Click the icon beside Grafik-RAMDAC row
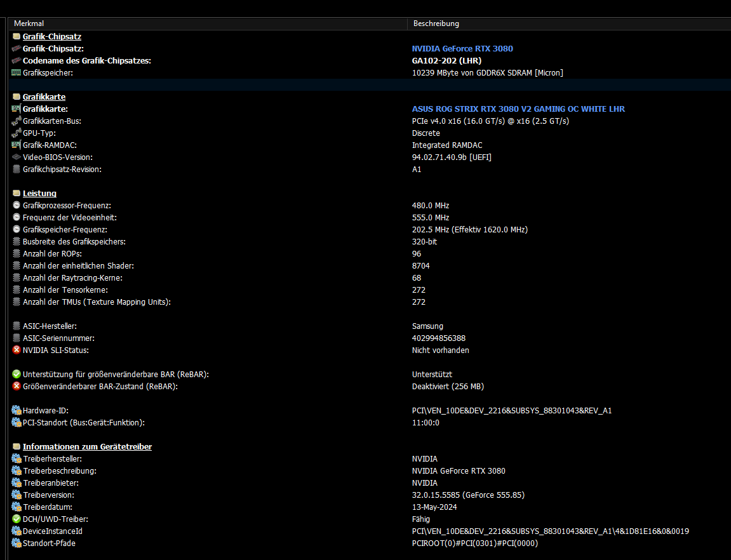Image resolution: width=731 pixels, height=560 pixels. coord(17,145)
